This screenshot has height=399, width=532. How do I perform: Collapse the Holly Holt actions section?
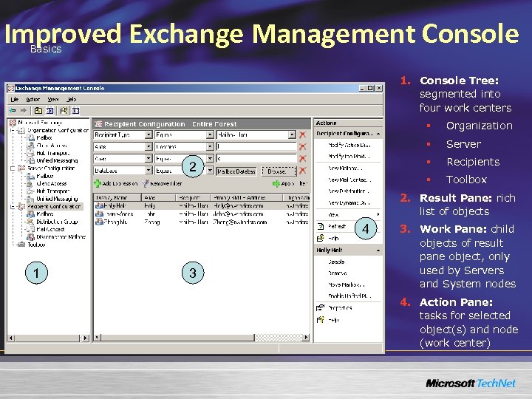378,250
